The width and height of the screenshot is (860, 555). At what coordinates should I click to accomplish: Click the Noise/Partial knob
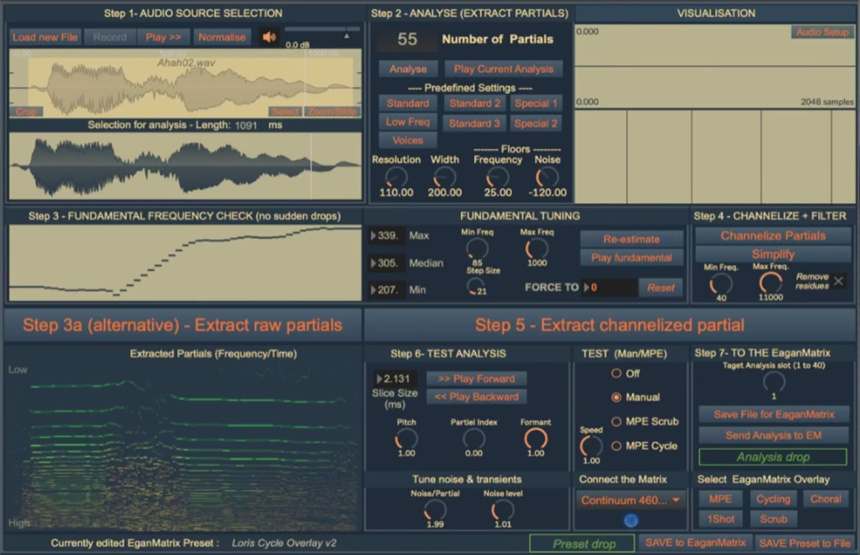coord(434,510)
